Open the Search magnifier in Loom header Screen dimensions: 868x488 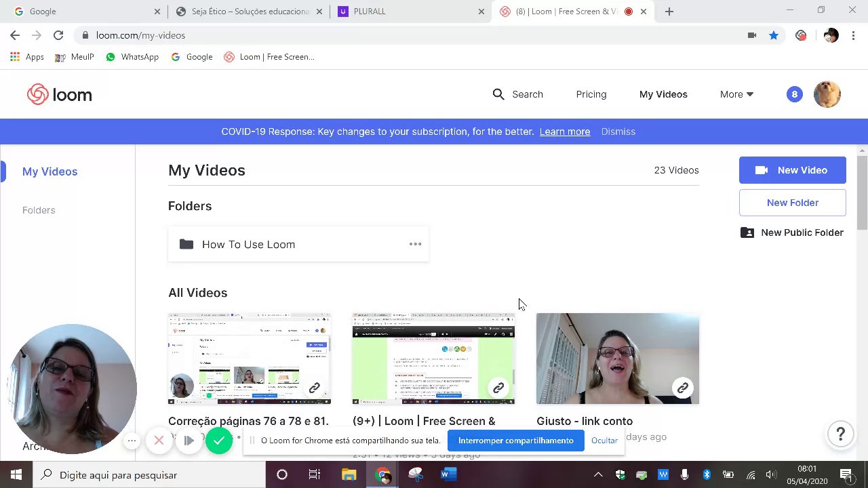tap(498, 94)
